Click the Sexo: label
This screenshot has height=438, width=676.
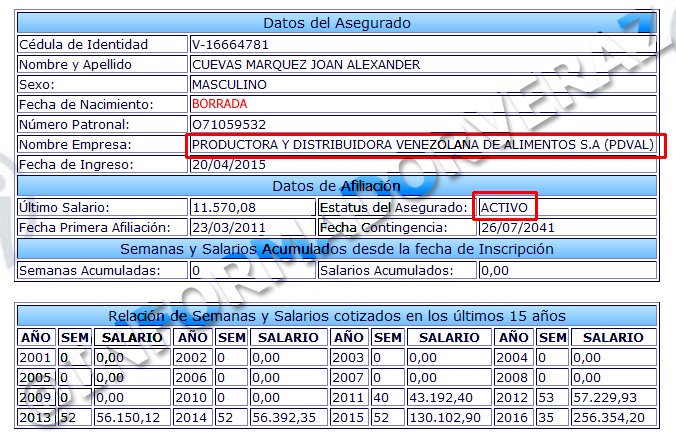coord(37,84)
